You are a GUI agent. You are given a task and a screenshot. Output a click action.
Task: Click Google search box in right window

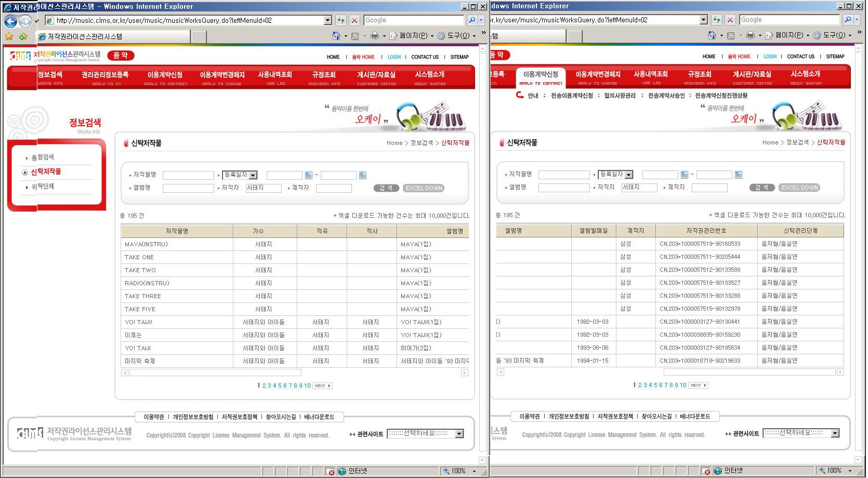[x=790, y=20]
